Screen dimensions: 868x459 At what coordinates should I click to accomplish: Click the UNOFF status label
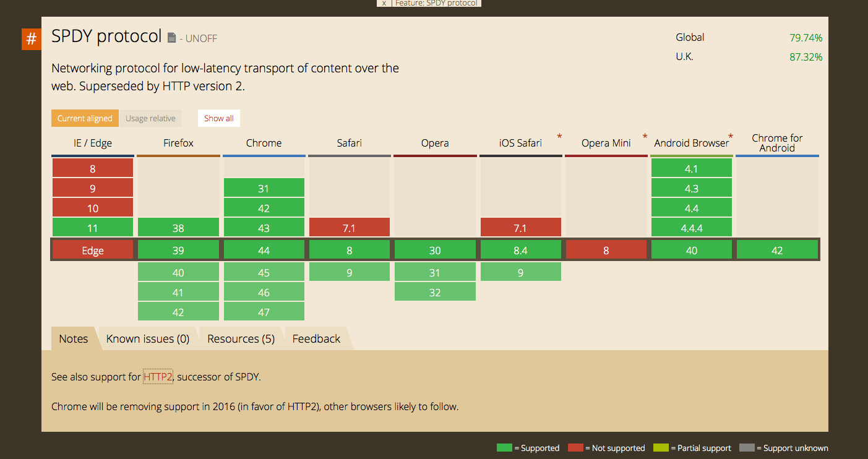[201, 38]
